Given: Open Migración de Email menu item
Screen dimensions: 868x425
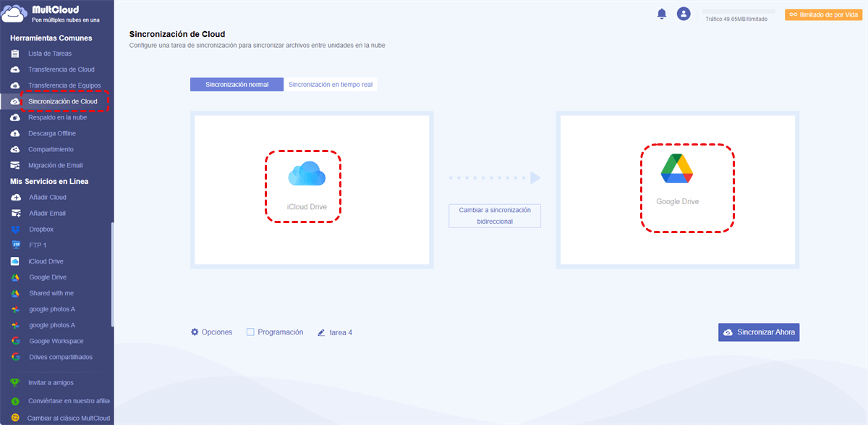Looking at the screenshot, I should (x=56, y=165).
